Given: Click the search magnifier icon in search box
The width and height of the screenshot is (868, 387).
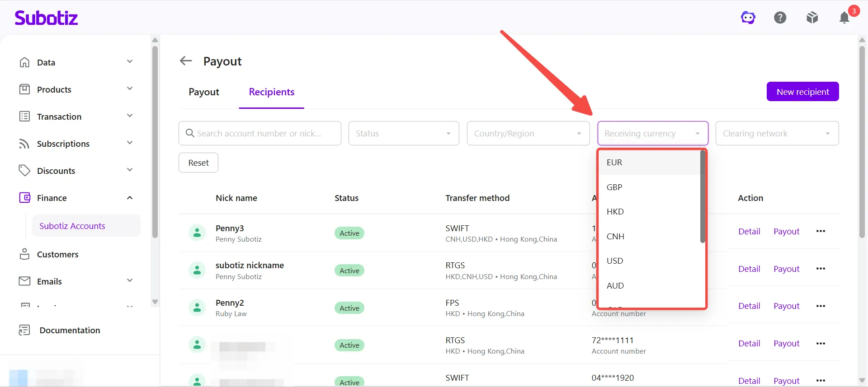Looking at the screenshot, I should click(190, 133).
